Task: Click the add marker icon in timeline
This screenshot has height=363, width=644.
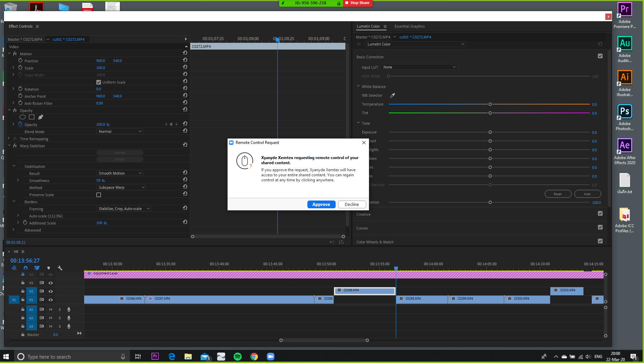Action: tap(49, 268)
